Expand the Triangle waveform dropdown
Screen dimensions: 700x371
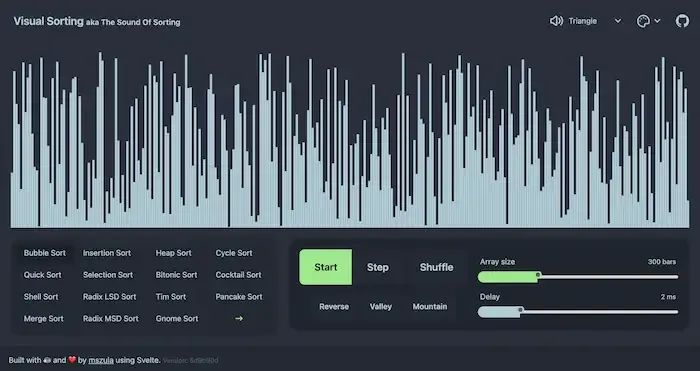pyautogui.click(x=617, y=21)
